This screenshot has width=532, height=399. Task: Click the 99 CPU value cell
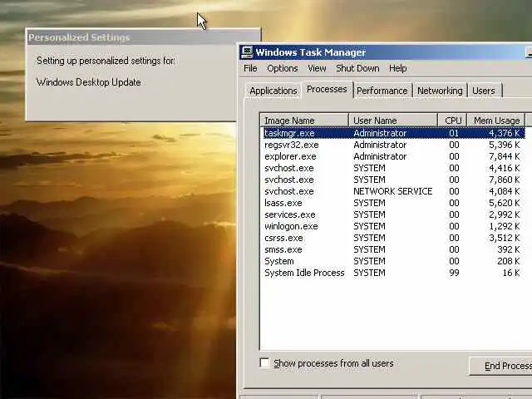(454, 273)
